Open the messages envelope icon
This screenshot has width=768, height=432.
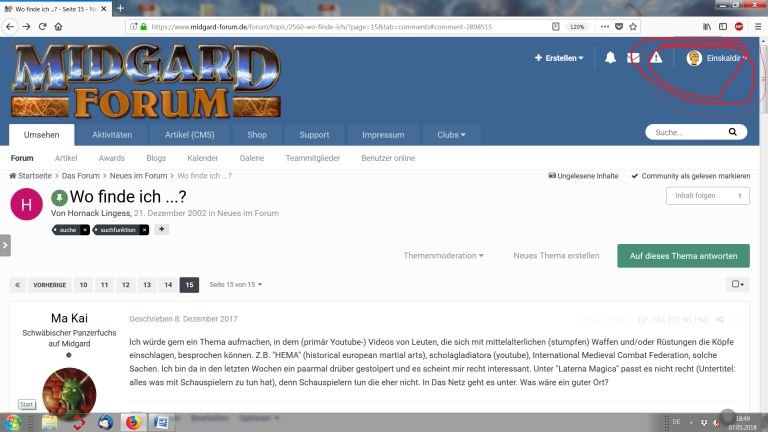pyautogui.click(x=633, y=58)
